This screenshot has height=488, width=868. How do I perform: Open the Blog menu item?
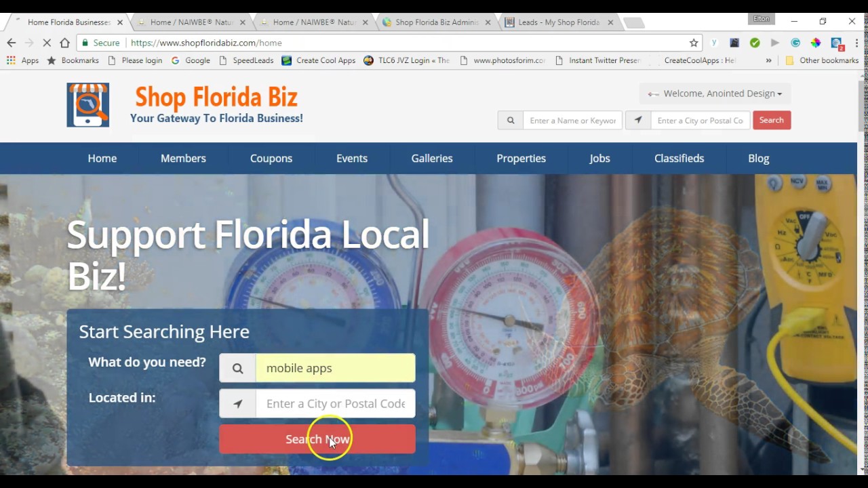pos(758,158)
